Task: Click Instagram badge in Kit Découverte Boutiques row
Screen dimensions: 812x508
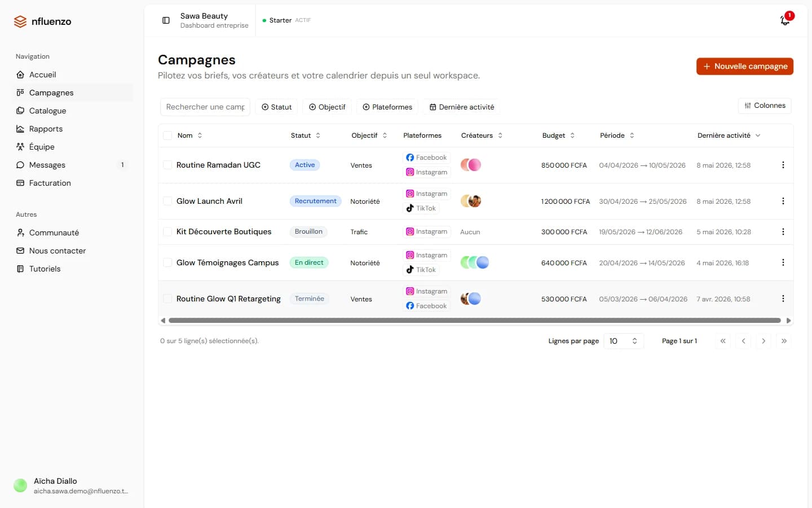Action: (x=427, y=231)
